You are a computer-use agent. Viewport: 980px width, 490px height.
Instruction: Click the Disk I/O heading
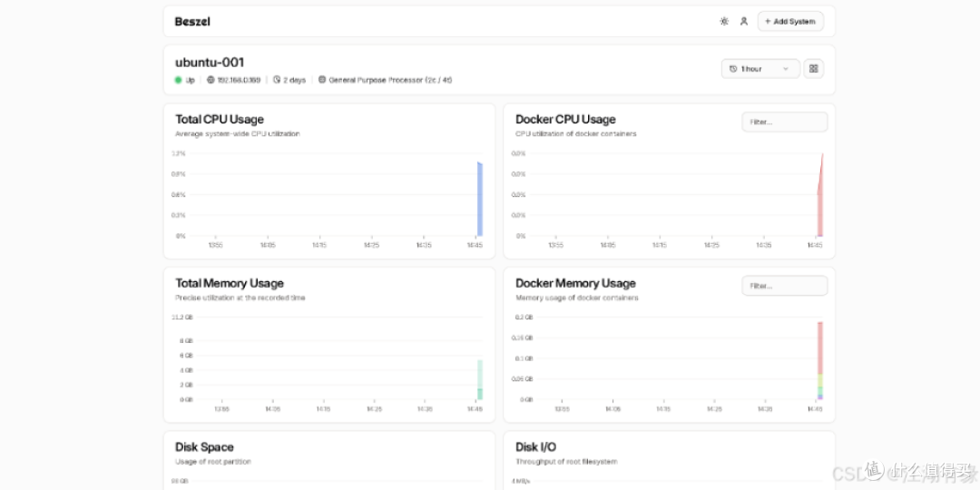pos(535,446)
